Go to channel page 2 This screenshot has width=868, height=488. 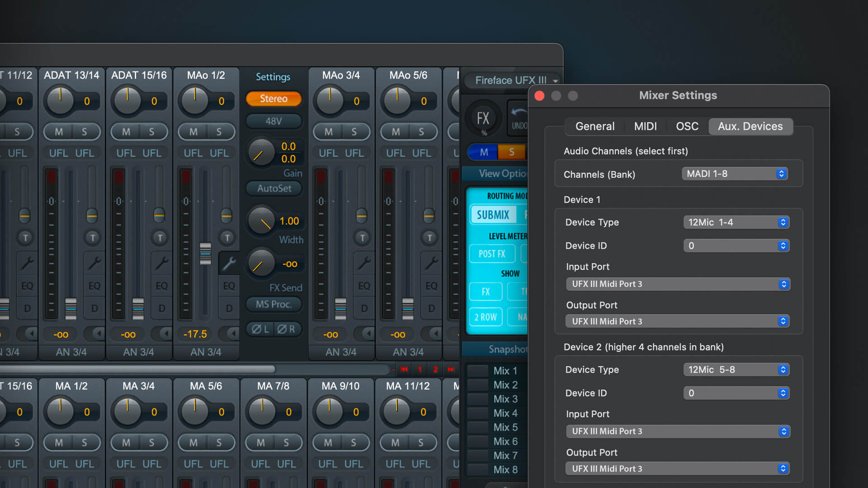[x=435, y=369]
